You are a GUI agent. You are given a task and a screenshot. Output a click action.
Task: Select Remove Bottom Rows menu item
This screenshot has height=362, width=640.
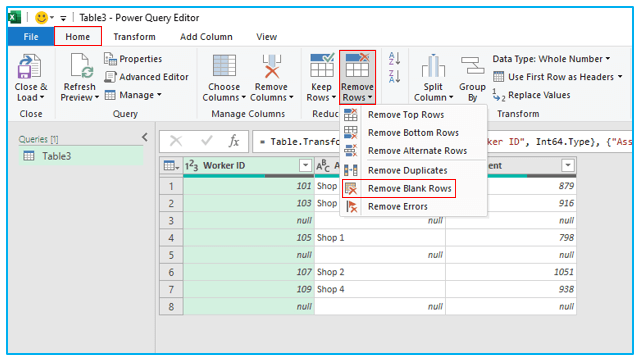click(x=414, y=133)
